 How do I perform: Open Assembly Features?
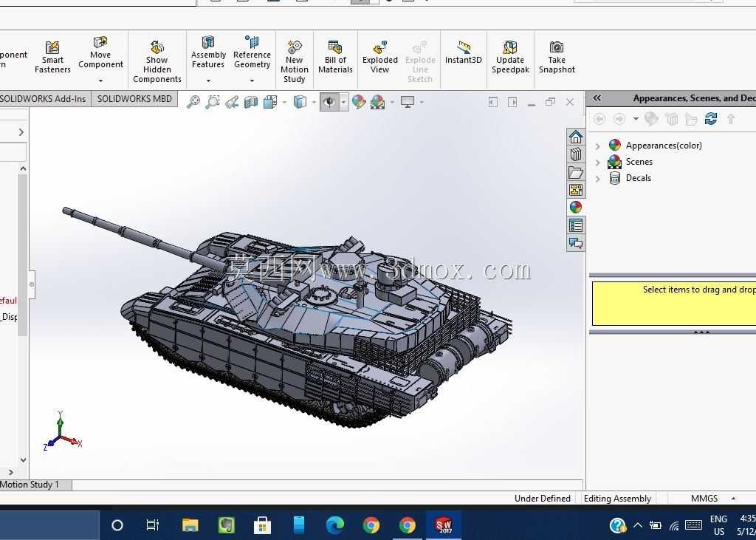point(208,52)
